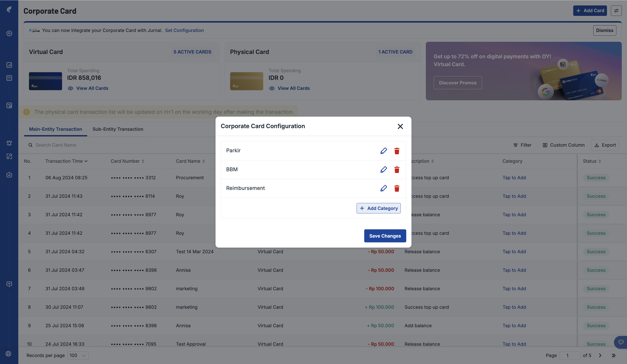
Task: Expand the Records per page dropdown
Action: point(78,355)
